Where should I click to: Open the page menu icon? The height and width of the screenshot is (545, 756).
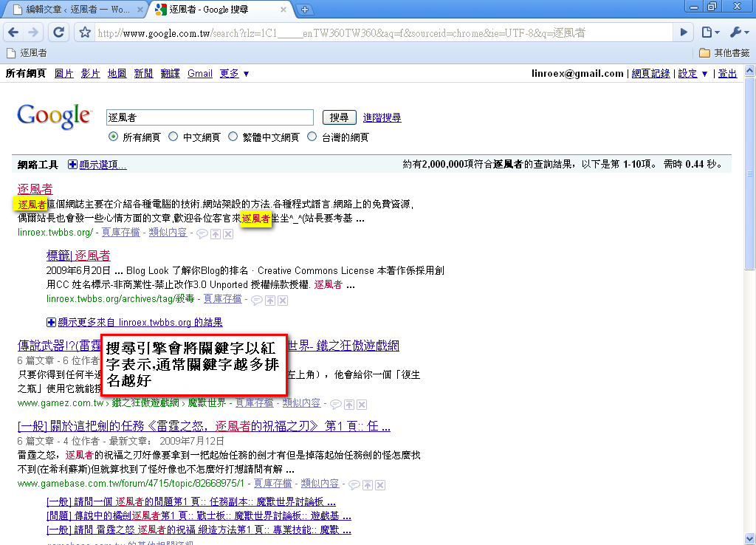pyautogui.click(x=710, y=32)
